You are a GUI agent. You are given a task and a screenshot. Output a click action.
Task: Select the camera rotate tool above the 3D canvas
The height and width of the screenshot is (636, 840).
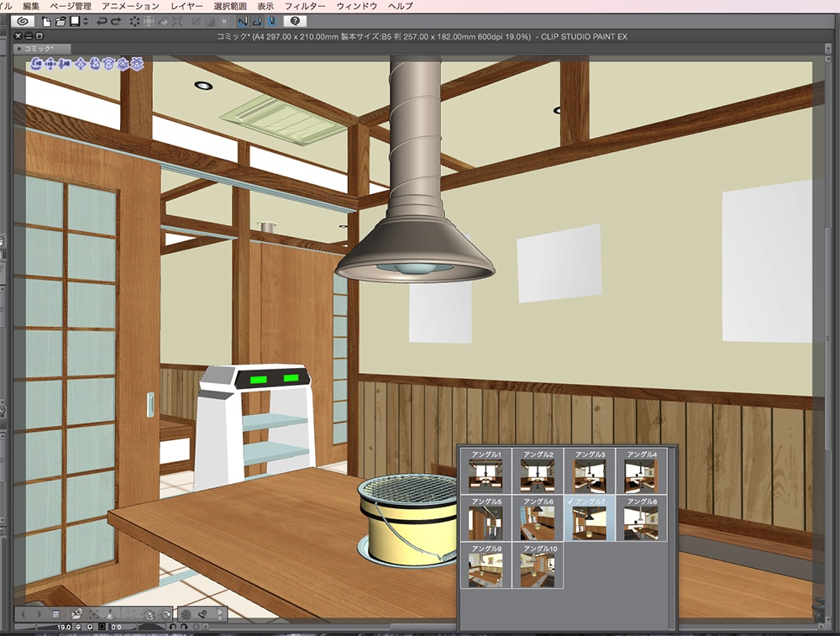(37, 63)
